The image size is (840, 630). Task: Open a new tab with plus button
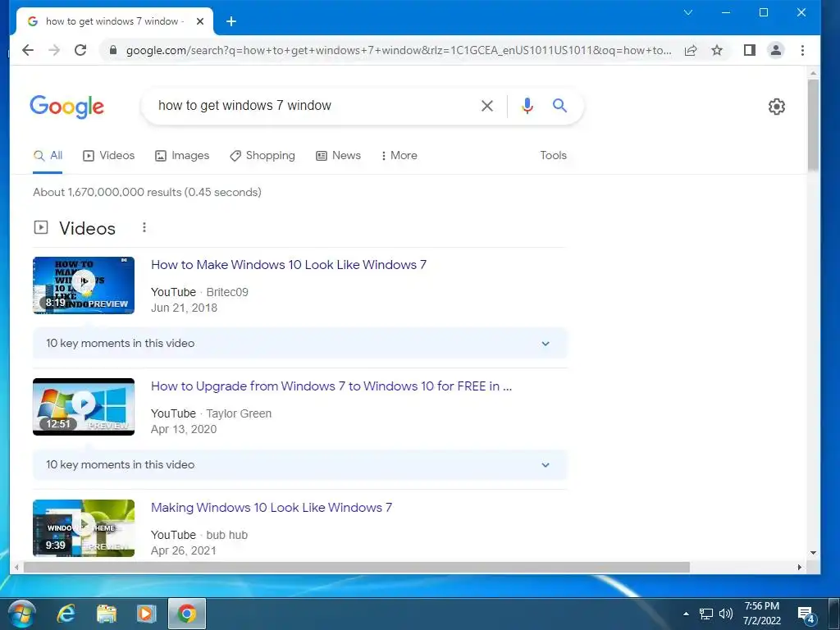[x=231, y=21]
